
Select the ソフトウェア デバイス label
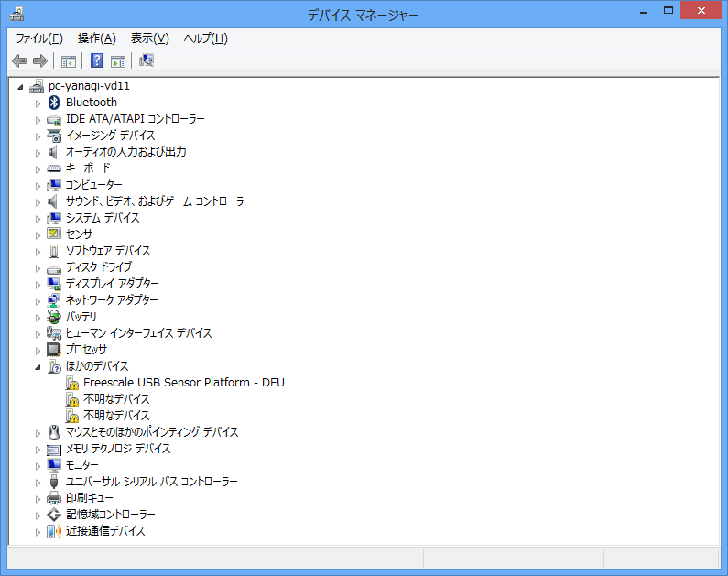coord(108,251)
